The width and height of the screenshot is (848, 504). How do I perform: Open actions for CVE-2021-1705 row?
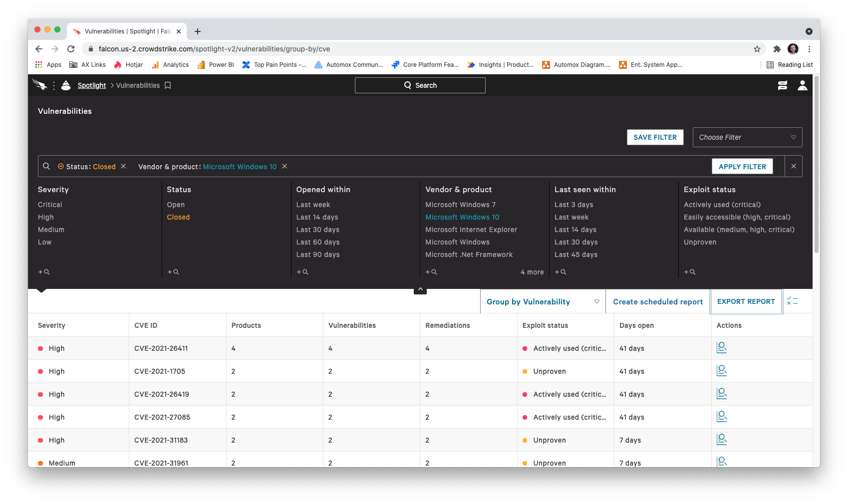coord(722,371)
